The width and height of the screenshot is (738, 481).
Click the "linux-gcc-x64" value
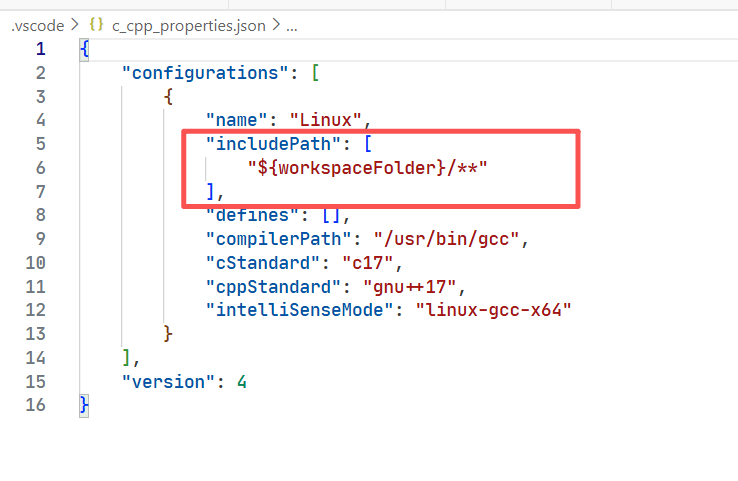click(x=493, y=310)
